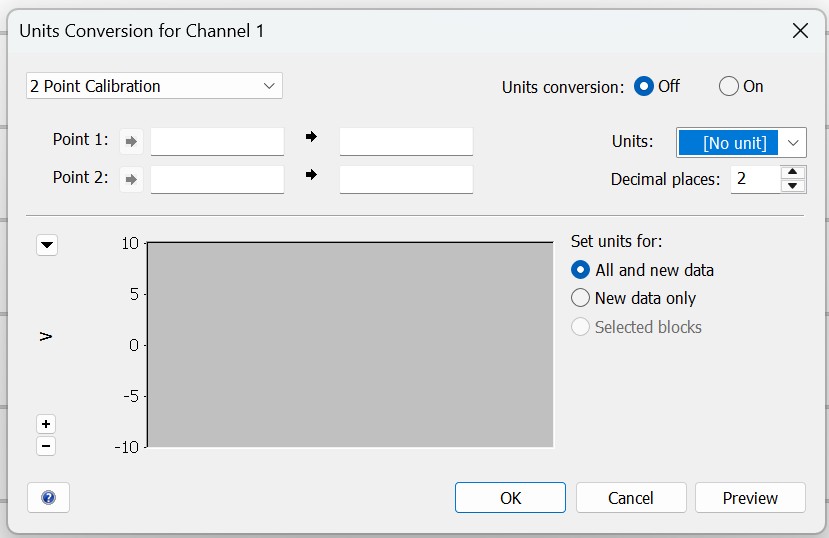
Task: Click the Point 2 arrow icon button
Action: 131,180
